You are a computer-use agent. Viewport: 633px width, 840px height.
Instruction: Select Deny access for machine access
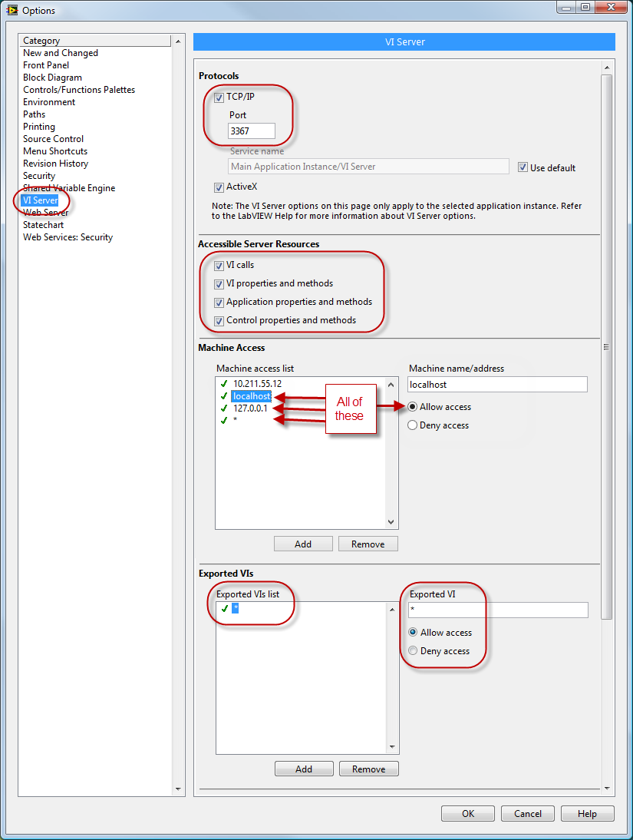tap(412, 425)
